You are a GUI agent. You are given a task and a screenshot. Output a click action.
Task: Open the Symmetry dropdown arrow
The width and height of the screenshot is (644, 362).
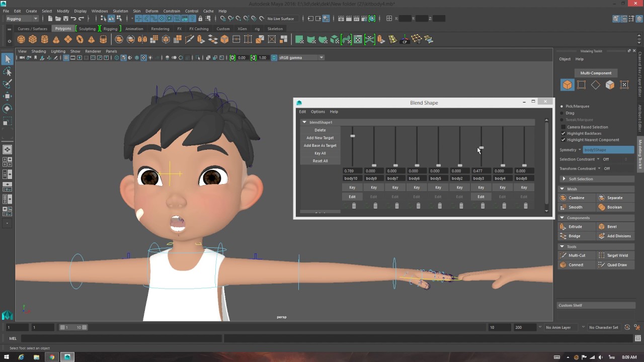pyautogui.click(x=580, y=150)
